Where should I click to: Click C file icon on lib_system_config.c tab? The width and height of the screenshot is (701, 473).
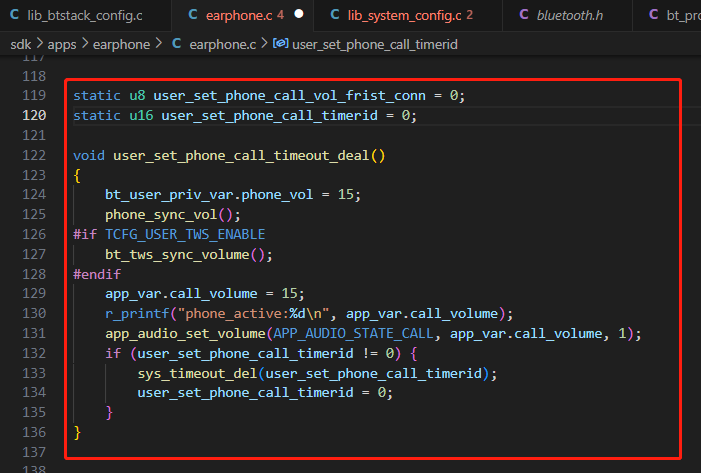(335, 15)
